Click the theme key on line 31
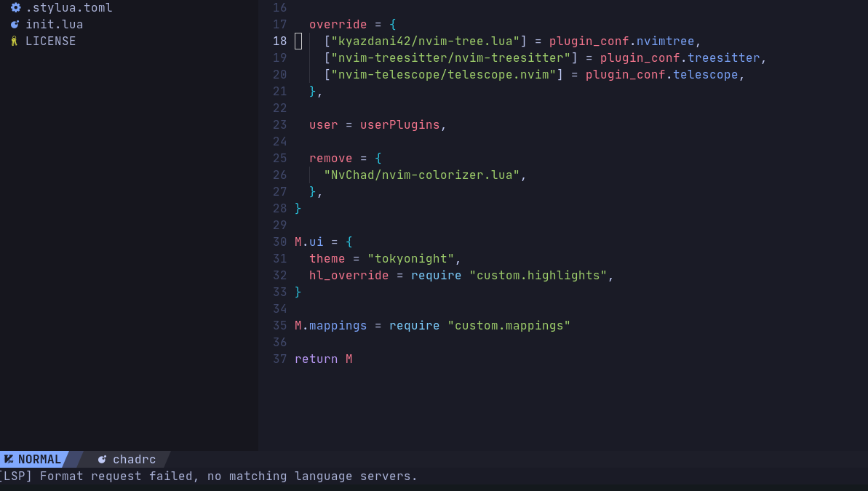 pyautogui.click(x=327, y=258)
